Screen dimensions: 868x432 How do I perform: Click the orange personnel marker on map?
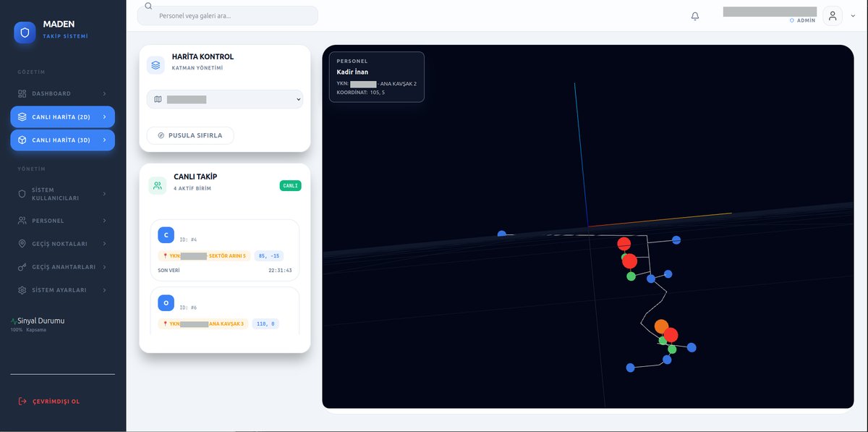pyautogui.click(x=661, y=326)
